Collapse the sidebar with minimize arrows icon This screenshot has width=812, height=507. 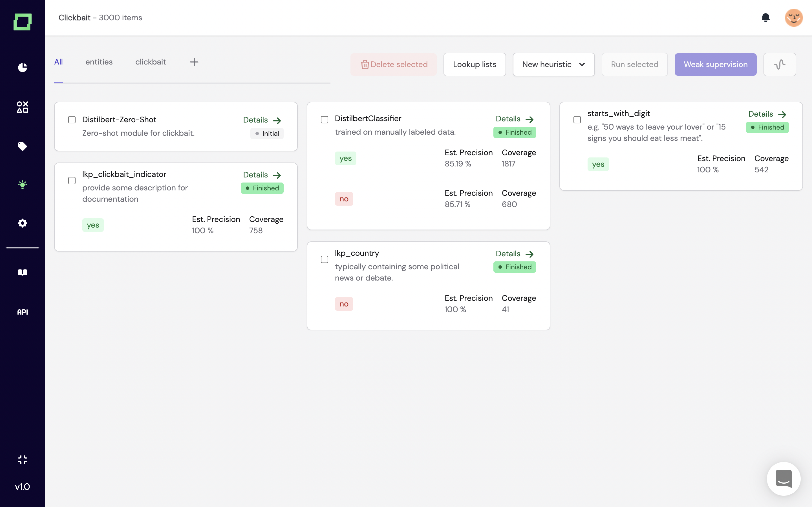(23, 459)
